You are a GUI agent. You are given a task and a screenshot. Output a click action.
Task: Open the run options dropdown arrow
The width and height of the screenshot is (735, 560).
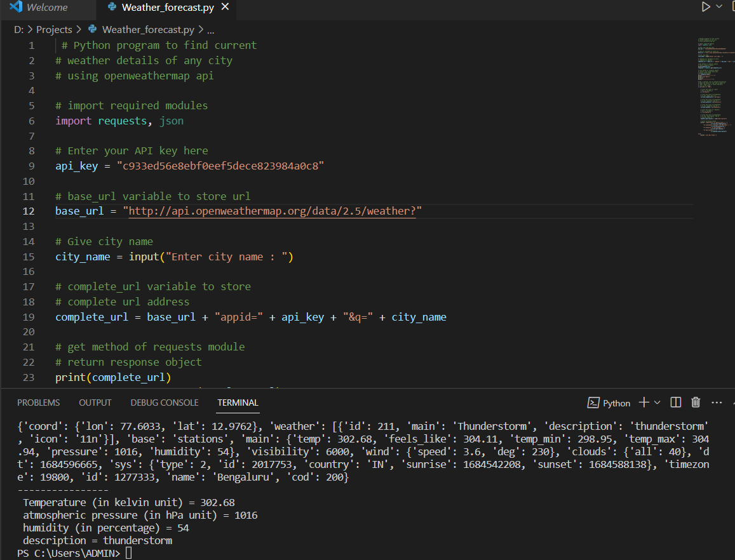(719, 6)
